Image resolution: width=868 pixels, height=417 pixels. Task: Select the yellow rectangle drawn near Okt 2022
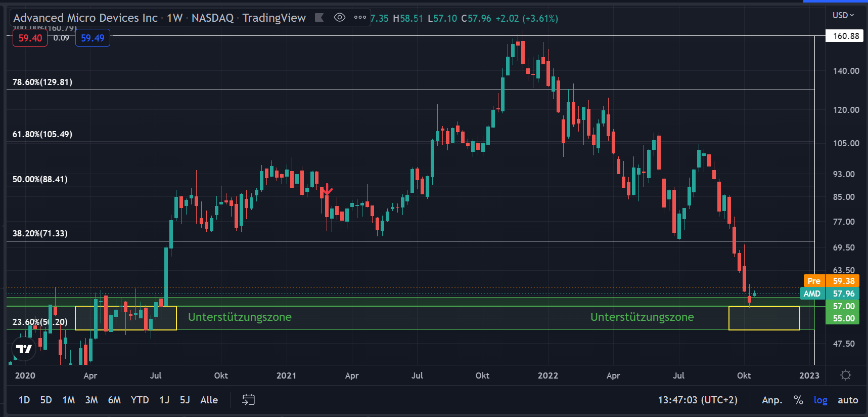click(764, 318)
